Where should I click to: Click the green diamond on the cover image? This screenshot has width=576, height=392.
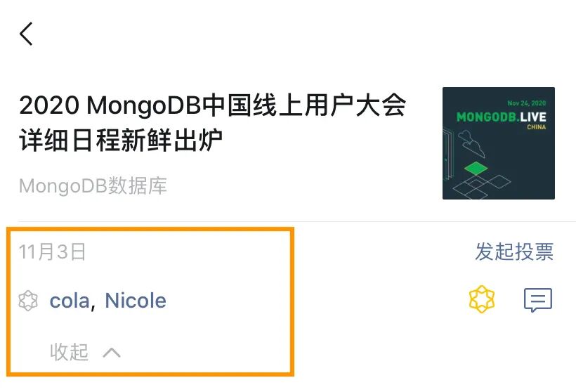(476, 169)
